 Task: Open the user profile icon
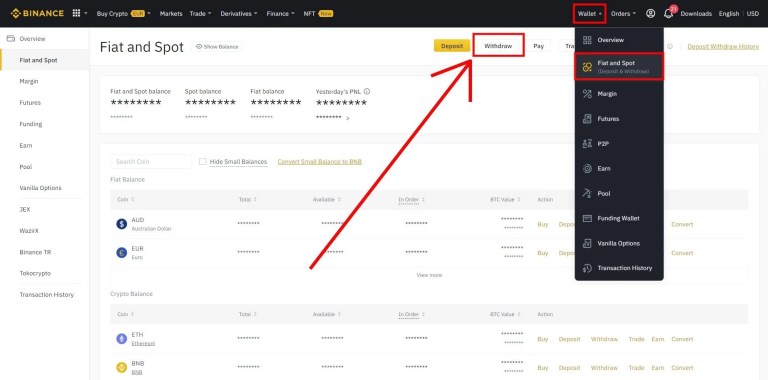(650, 14)
